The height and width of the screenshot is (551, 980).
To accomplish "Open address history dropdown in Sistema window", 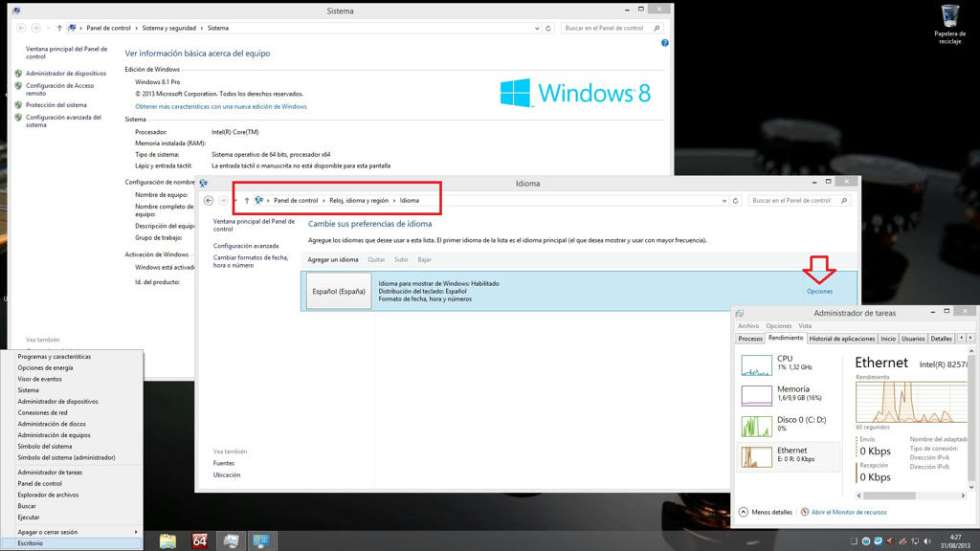I will point(536,28).
